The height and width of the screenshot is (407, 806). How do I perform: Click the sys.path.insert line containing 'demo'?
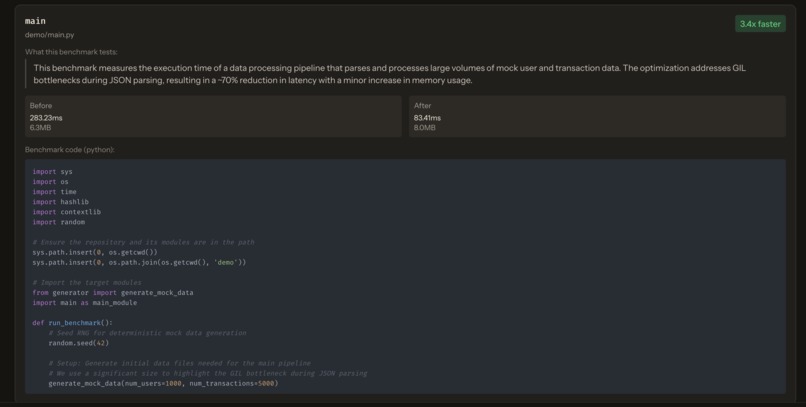(139, 262)
